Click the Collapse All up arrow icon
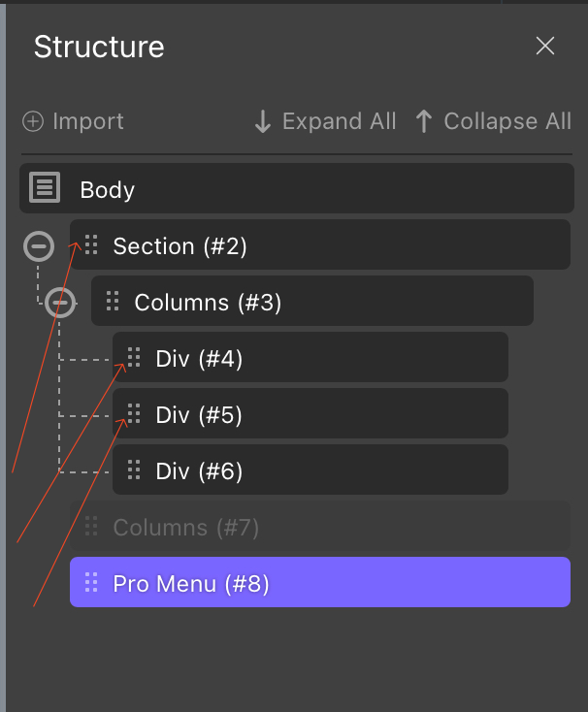 click(424, 121)
